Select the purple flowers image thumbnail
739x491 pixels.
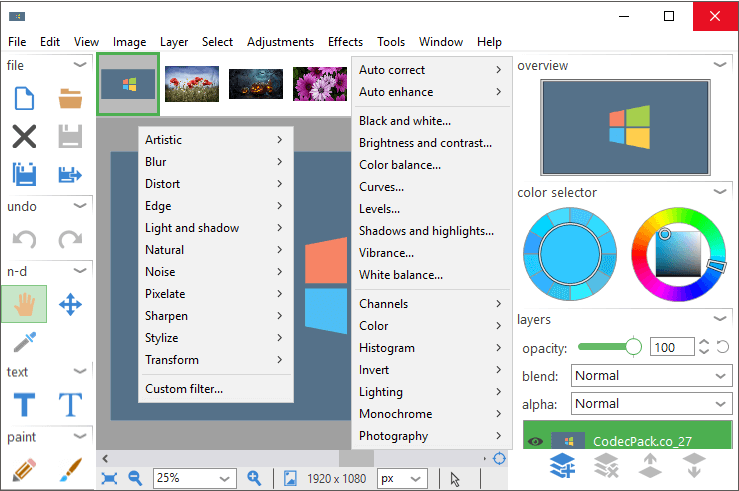pos(320,84)
